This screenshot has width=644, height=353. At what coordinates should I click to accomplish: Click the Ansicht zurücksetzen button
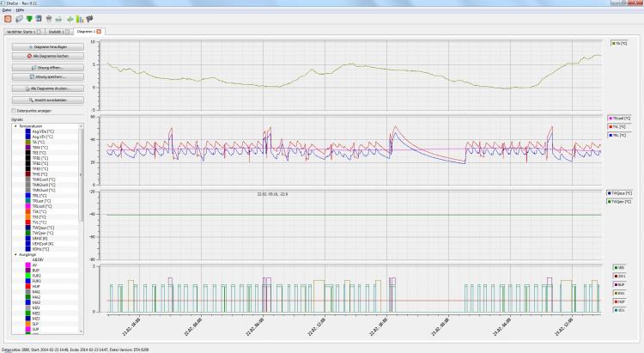pos(47,100)
